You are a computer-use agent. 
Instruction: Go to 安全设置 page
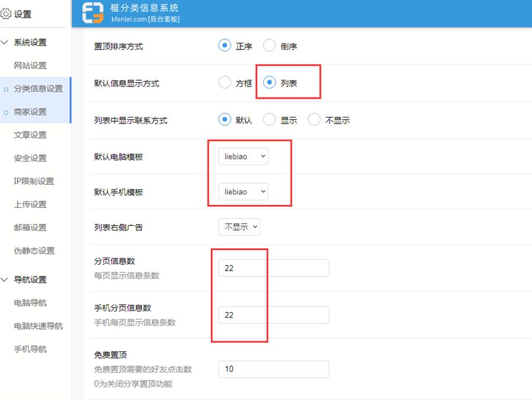tap(30, 158)
